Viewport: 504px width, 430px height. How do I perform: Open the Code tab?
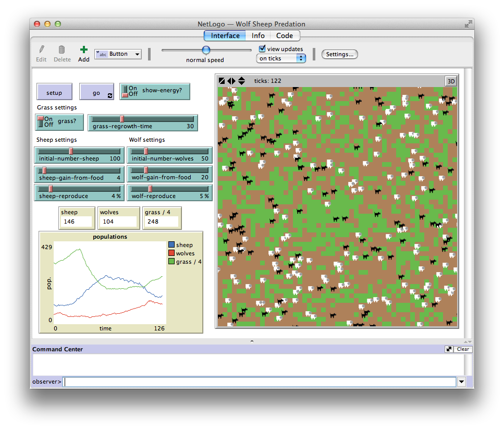click(x=284, y=35)
